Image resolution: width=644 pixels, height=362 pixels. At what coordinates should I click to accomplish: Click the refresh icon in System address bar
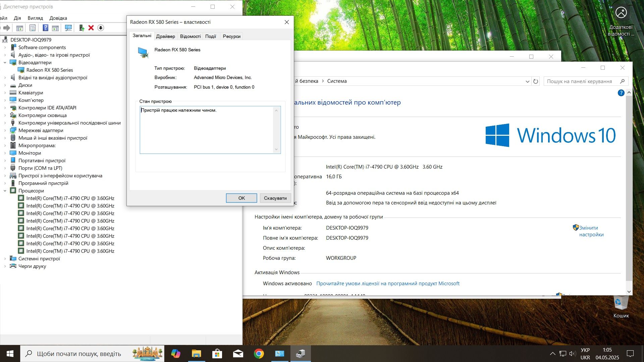[x=536, y=81]
